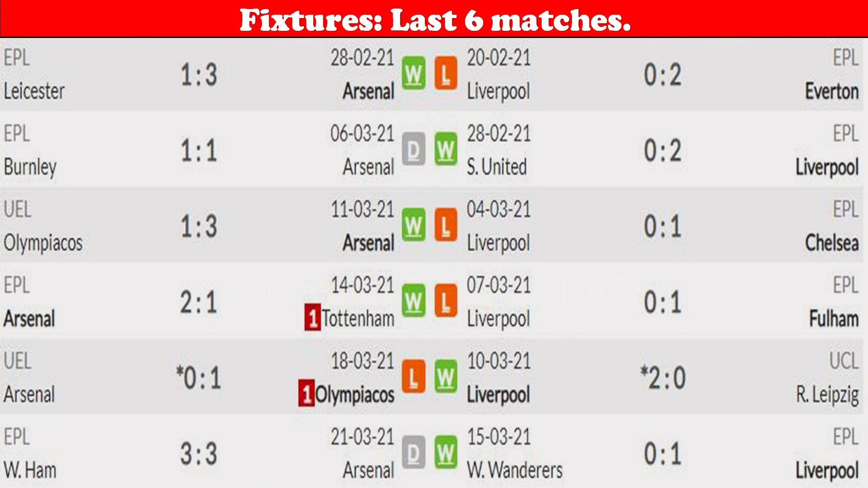Screen dimensions: 868x488
Task: Select the 1:1 Burnley score
Action: tap(199, 150)
